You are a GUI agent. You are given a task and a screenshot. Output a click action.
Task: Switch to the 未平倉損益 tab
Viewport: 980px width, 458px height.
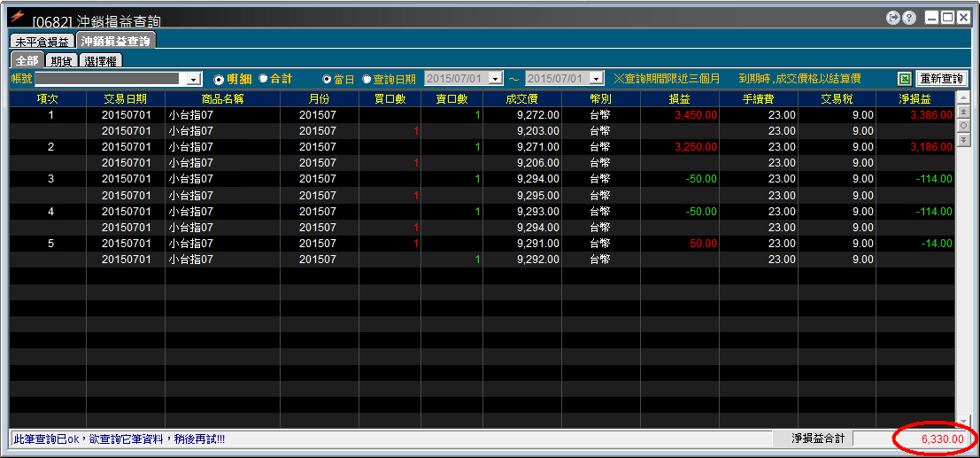click(42, 42)
